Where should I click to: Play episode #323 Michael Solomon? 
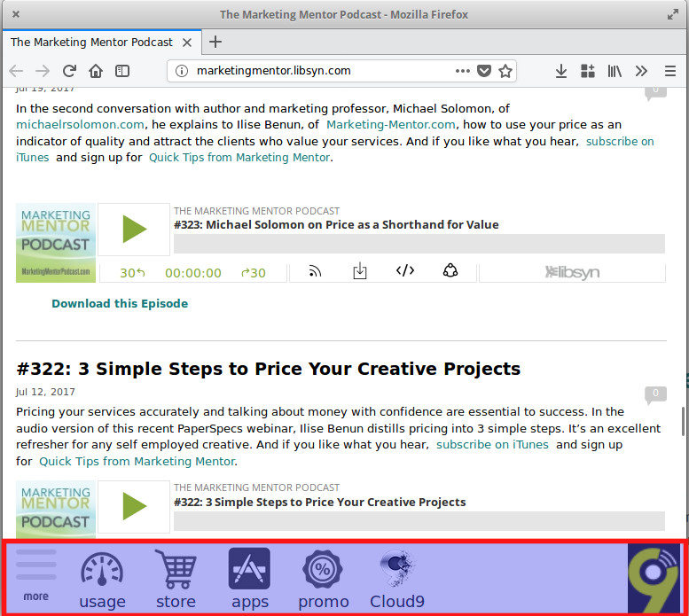point(134,230)
